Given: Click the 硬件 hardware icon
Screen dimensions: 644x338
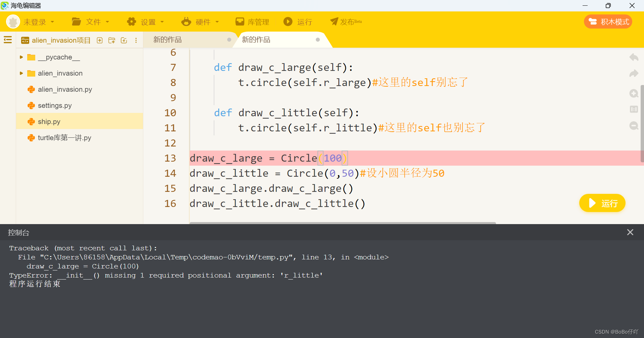Looking at the screenshot, I should point(186,22).
